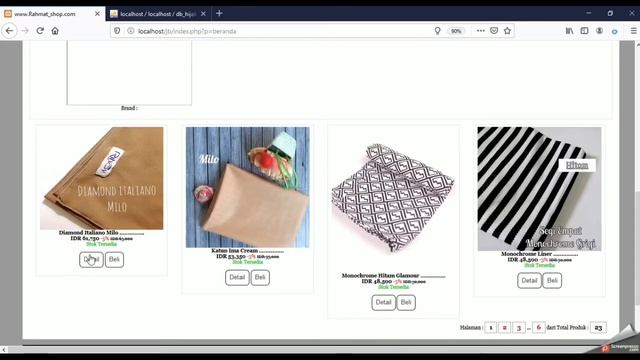This screenshot has width=640, height=360.
Task: Click the browser forward arrow
Action: 25,31
